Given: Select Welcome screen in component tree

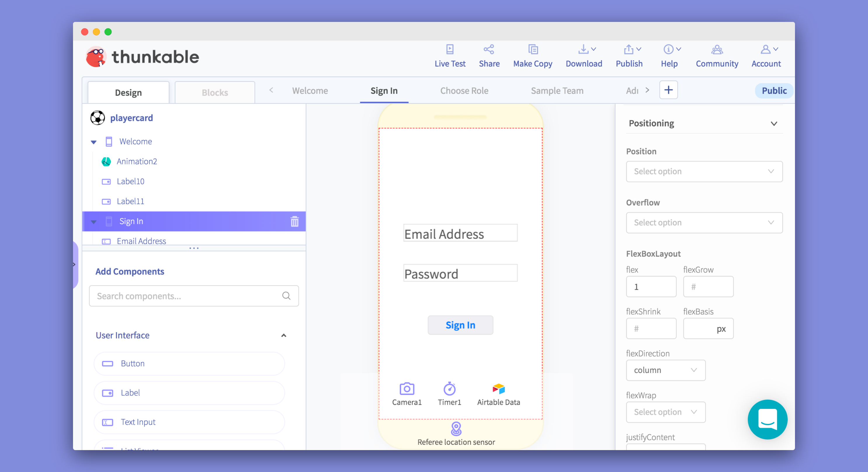Looking at the screenshot, I should (136, 141).
